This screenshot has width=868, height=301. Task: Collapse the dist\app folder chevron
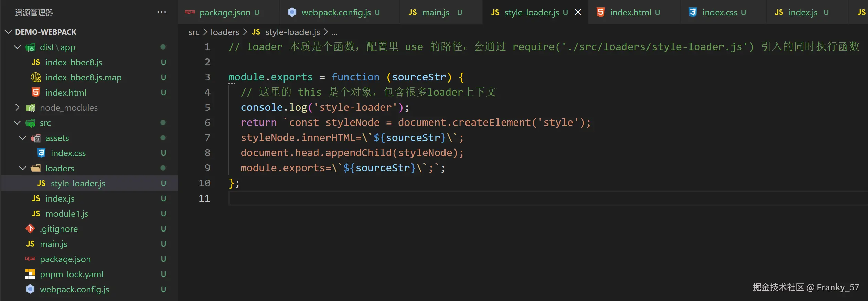[17, 47]
